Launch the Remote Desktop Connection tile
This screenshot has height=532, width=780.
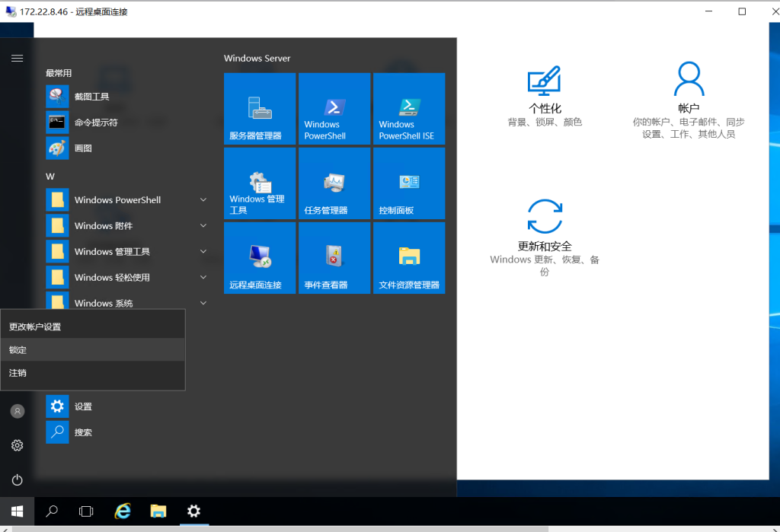point(260,258)
